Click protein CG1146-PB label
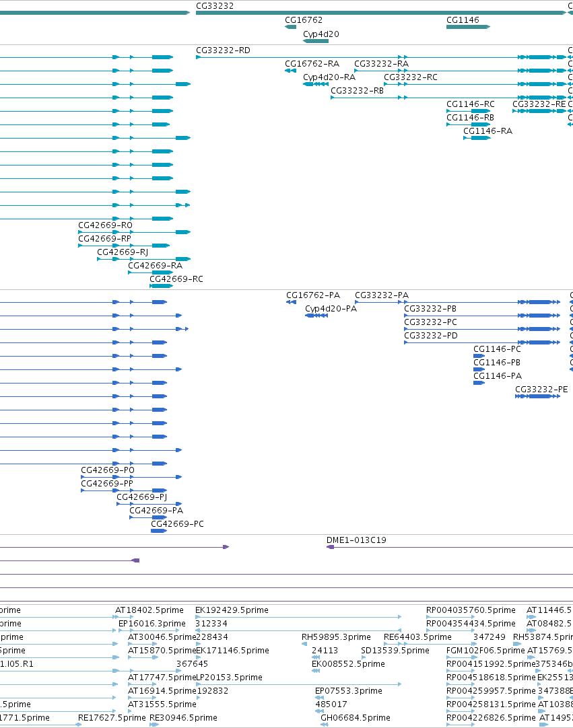This screenshot has height=728, width=573. 497,363
